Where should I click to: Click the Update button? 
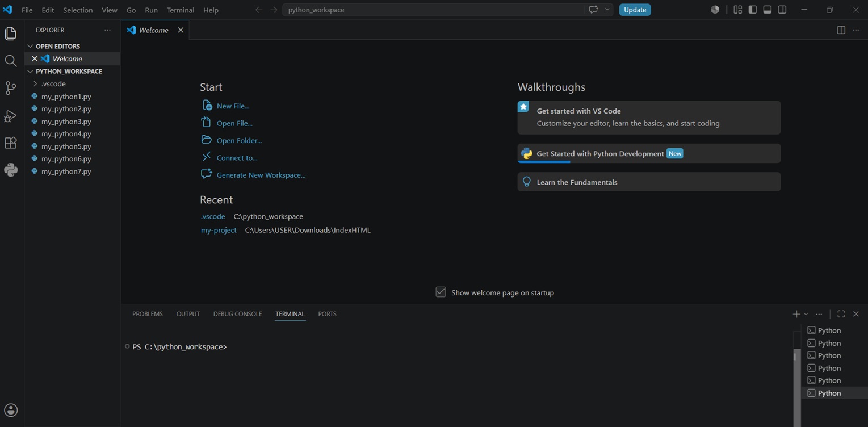pos(635,10)
